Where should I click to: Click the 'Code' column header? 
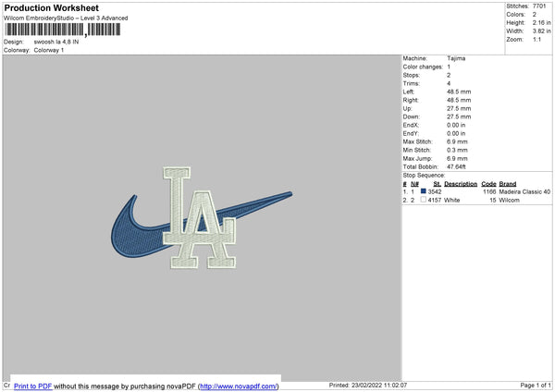coord(488,184)
